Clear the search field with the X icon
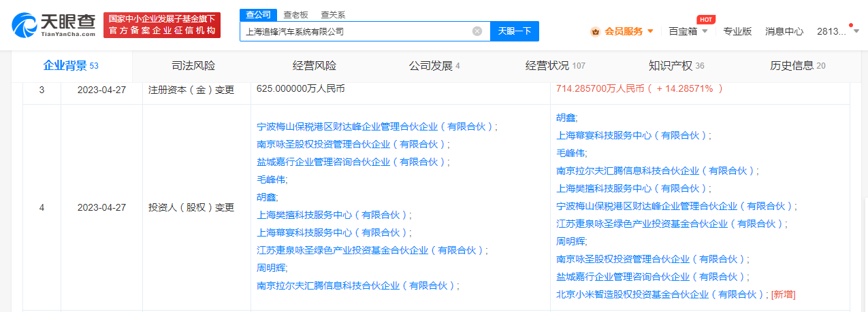 tap(477, 31)
